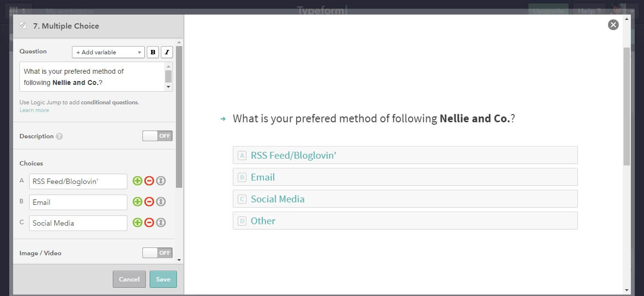Remove the Social Media choice

149,223
